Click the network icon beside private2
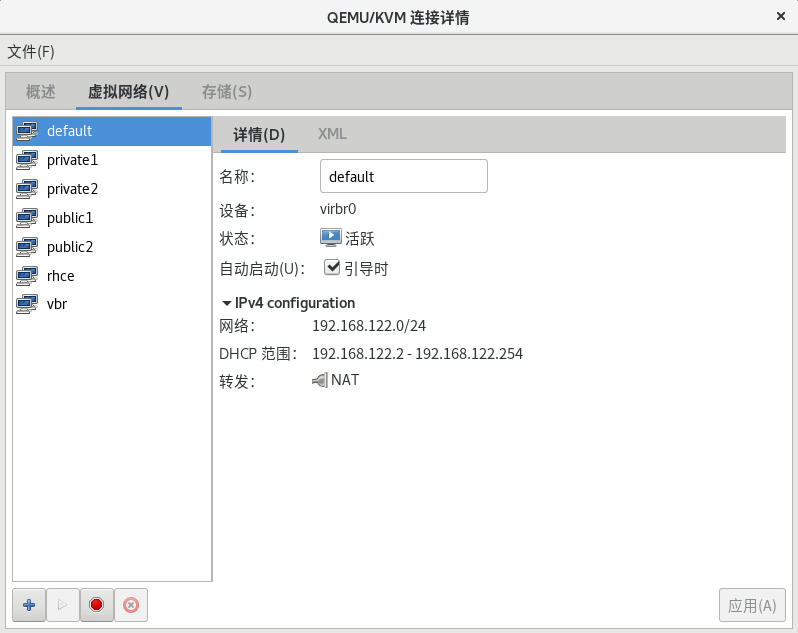798x633 pixels. (x=27, y=189)
